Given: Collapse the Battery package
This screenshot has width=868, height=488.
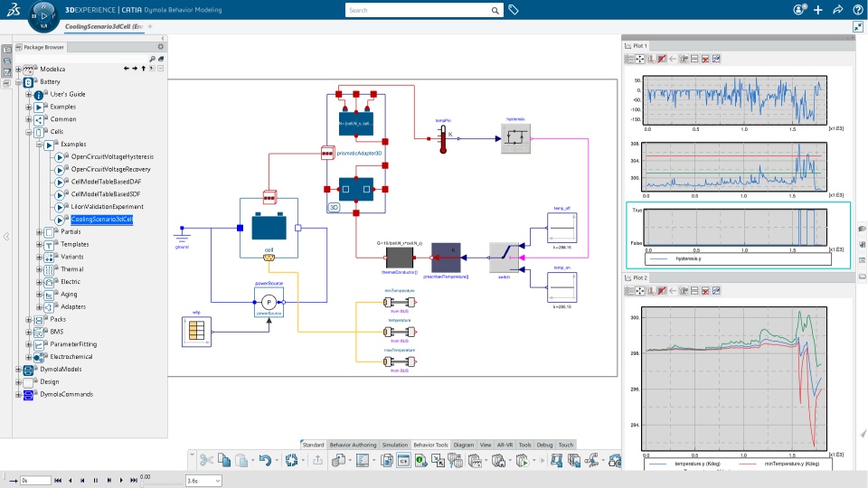Looking at the screenshot, I should [x=18, y=82].
